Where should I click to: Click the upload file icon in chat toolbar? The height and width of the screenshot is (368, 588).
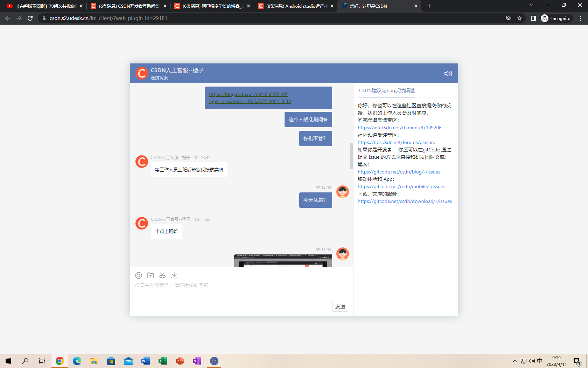click(150, 275)
